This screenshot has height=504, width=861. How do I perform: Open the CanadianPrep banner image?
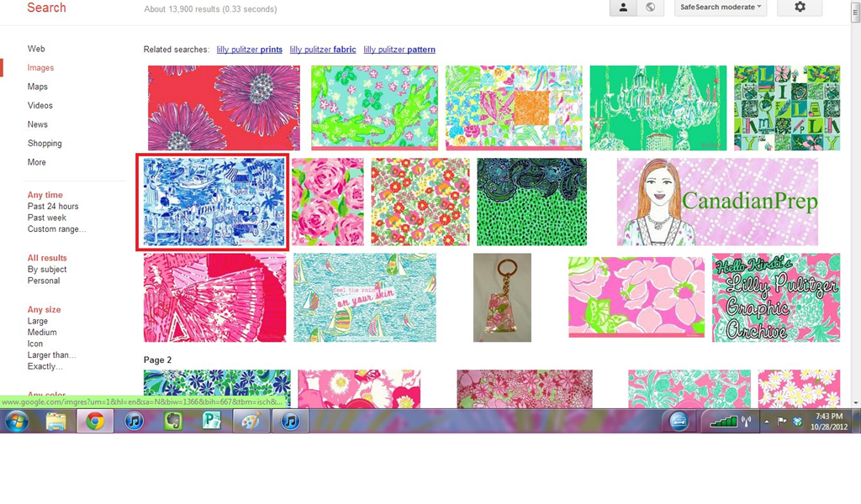(718, 202)
